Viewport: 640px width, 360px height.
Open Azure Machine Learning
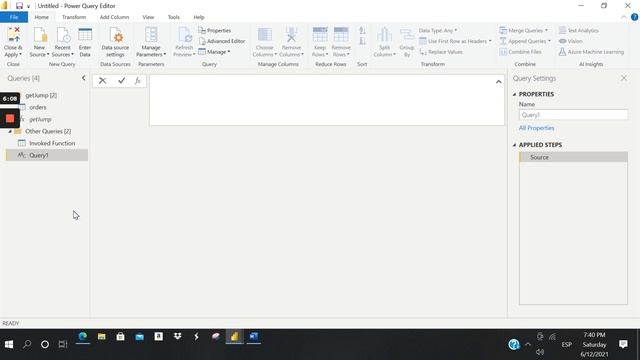click(x=591, y=52)
